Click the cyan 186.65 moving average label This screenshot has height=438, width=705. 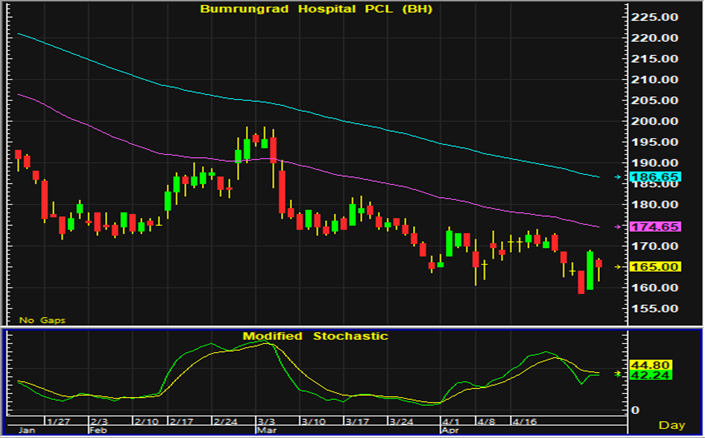point(656,177)
